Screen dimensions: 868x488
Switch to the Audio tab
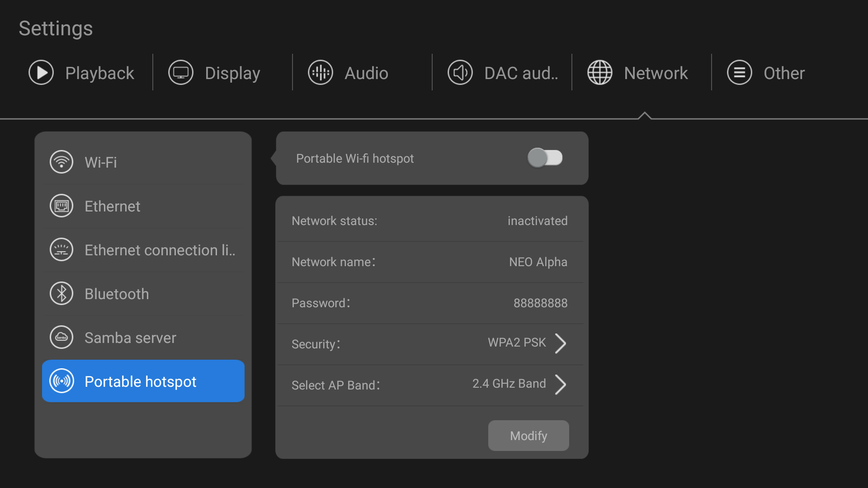[348, 73]
